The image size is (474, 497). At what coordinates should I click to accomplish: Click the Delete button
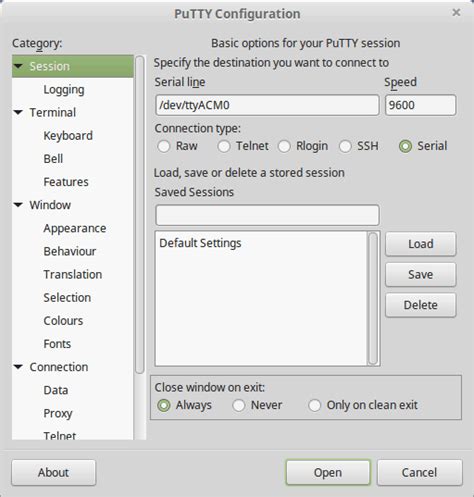click(x=420, y=305)
